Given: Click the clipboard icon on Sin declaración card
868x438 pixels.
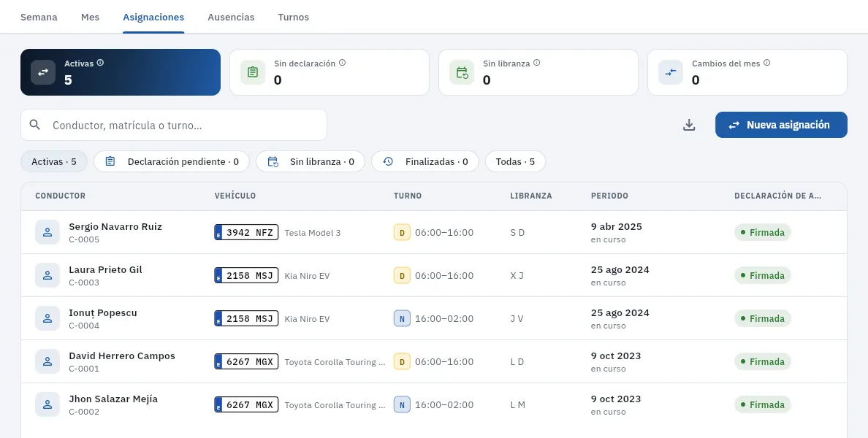Looking at the screenshot, I should (252, 72).
